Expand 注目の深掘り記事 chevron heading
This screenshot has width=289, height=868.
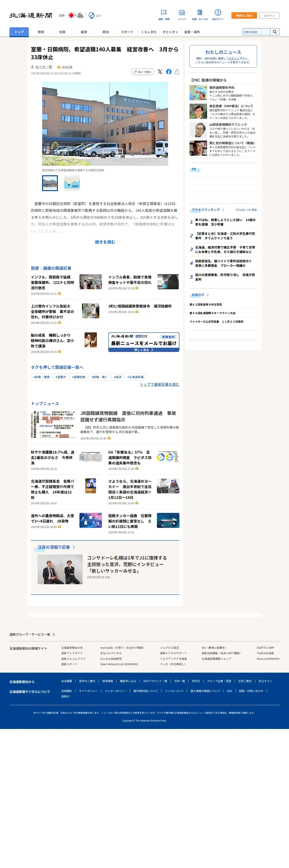(x=56, y=547)
